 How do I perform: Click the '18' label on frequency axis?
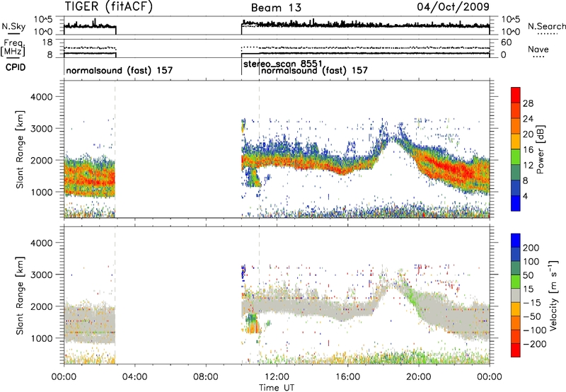pos(47,42)
